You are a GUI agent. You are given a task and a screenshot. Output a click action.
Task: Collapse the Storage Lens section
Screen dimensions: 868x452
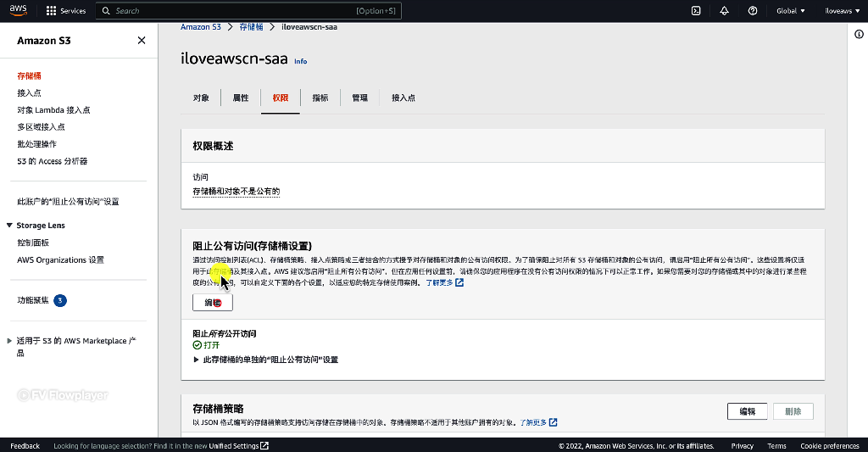click(9, 226)
